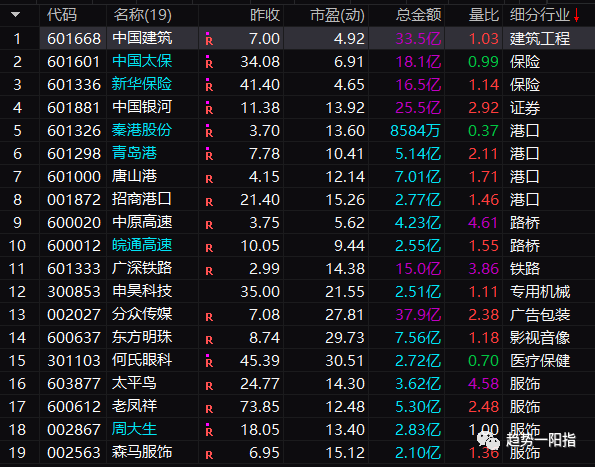Click the R margin icon for 太平鸟
Screen dimensions: 595x467
pos(209,386)
